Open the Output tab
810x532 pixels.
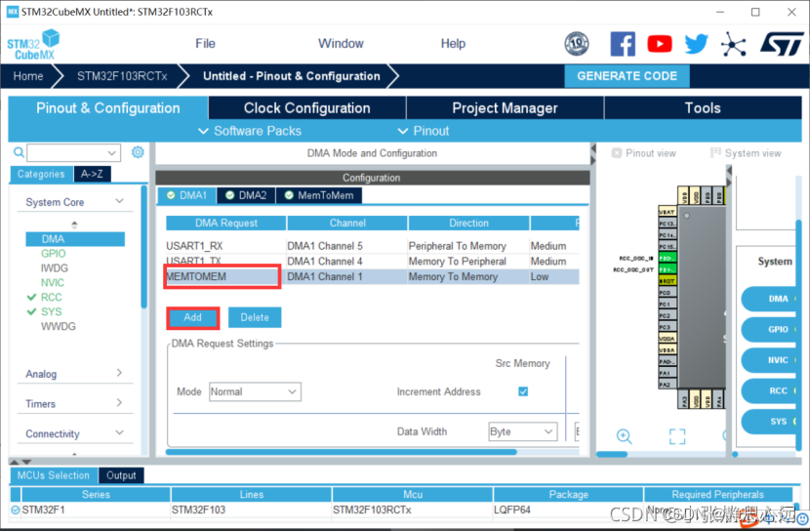[121, 475]
